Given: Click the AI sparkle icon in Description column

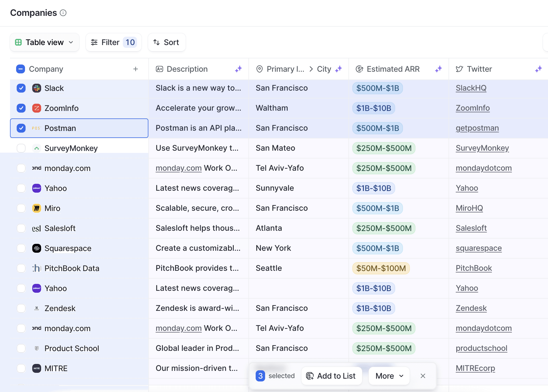Looking at the screenshot, I should click(238, 69).
